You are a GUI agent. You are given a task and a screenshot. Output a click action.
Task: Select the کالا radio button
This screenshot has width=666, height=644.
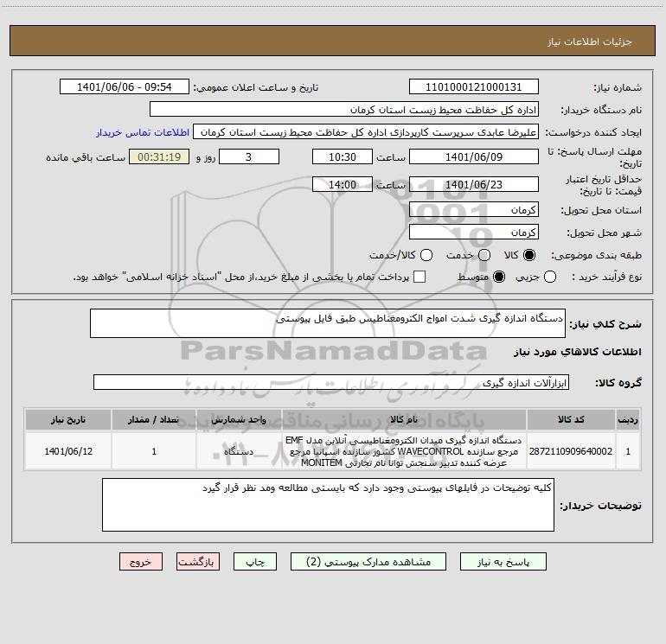click(529, 255)
